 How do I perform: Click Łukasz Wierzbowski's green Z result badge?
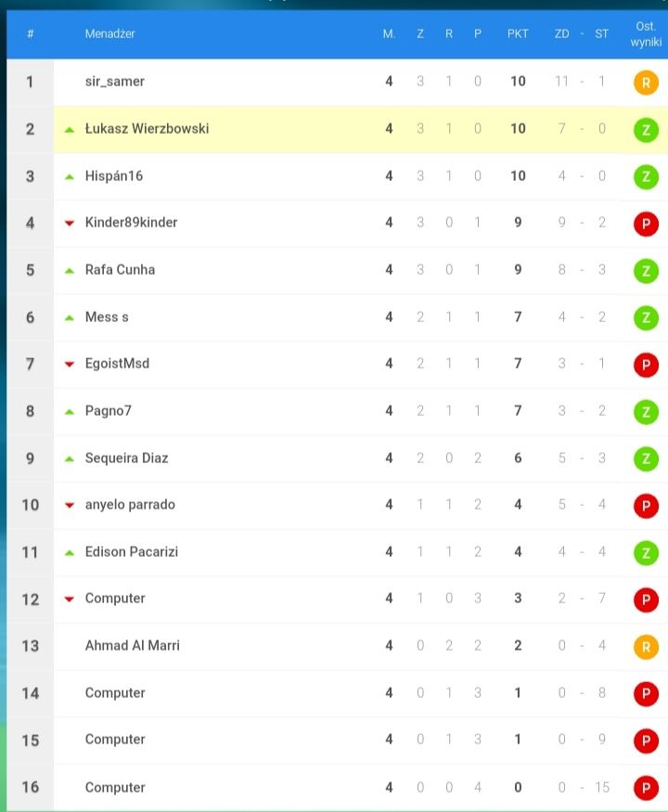(x=646, y=130)
